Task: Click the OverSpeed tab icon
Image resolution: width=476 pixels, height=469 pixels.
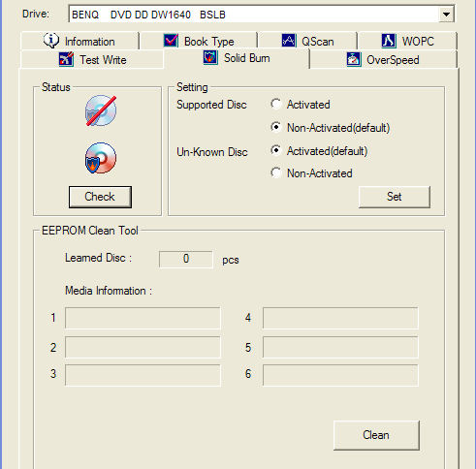Action: point(354,59)
